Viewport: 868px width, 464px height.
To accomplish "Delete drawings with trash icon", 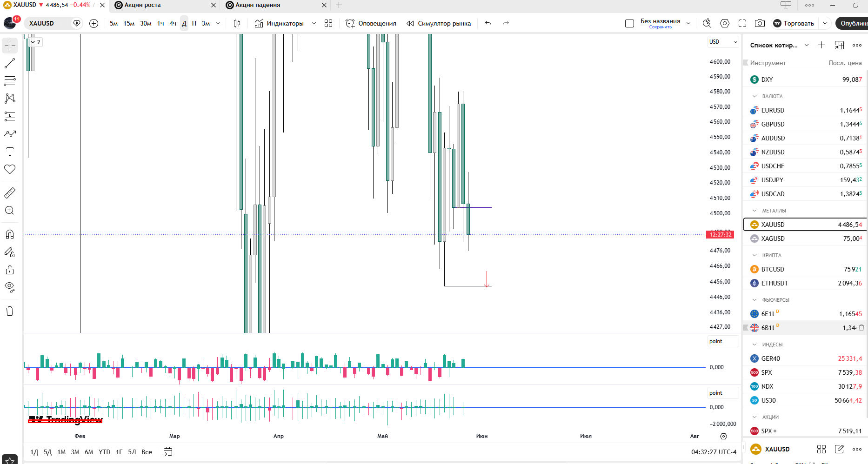I will tap(10, 311).
